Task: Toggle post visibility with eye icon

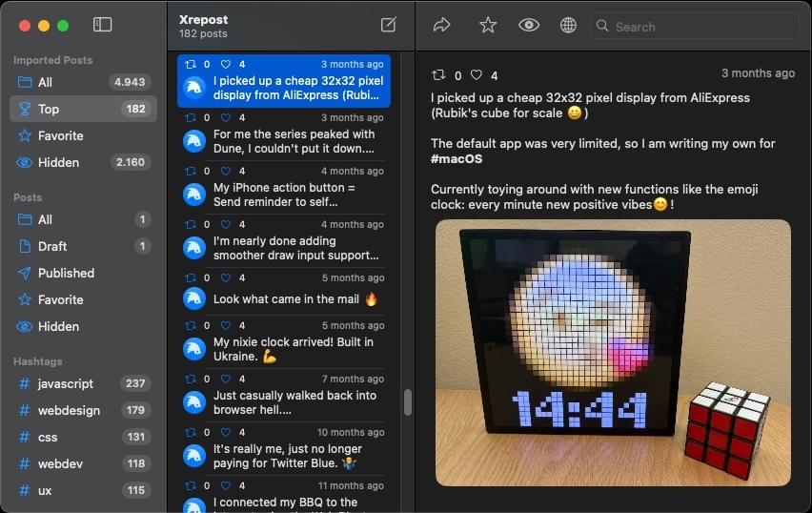Action: coord(529,26)
